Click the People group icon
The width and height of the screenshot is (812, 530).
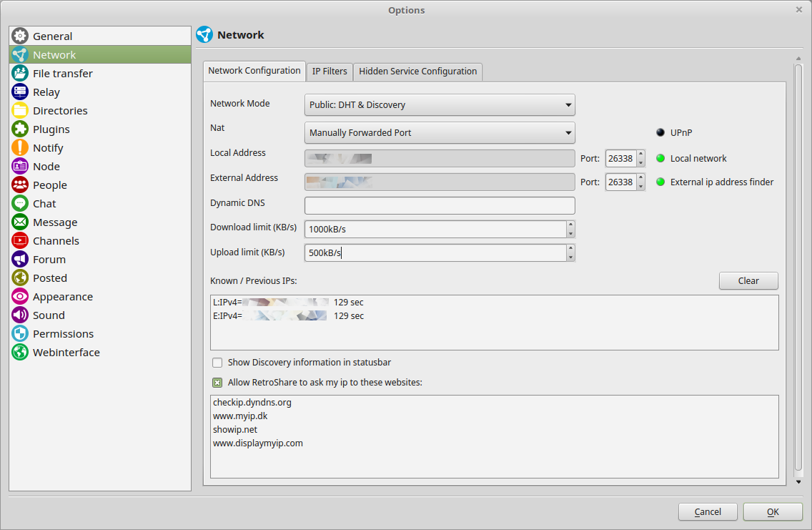(20, 185)
